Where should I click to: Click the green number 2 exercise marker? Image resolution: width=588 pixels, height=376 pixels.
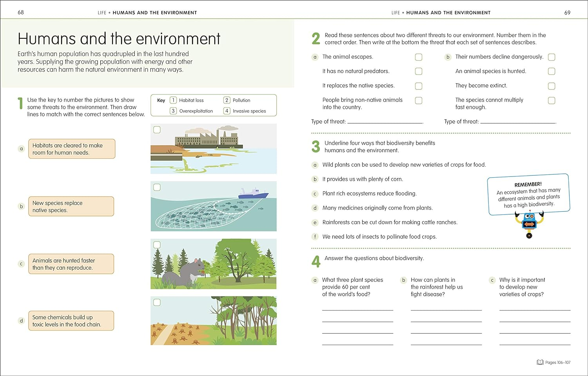316,38
